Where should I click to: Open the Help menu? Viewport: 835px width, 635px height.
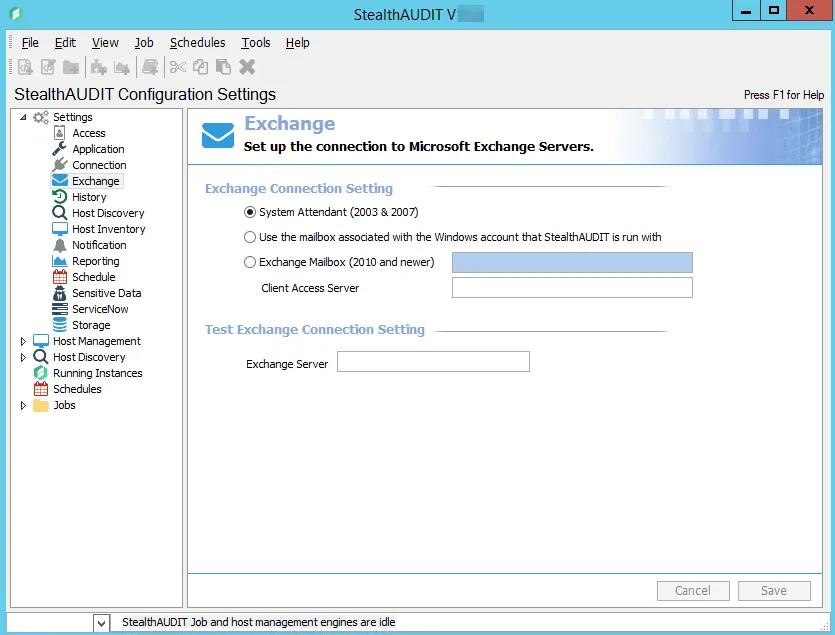297,43
